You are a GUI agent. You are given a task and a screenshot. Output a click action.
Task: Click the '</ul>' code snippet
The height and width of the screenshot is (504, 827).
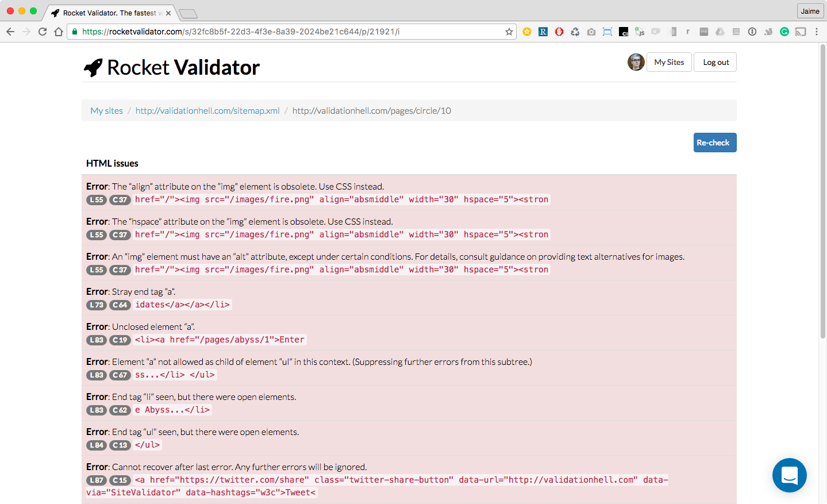click(148, 445)
